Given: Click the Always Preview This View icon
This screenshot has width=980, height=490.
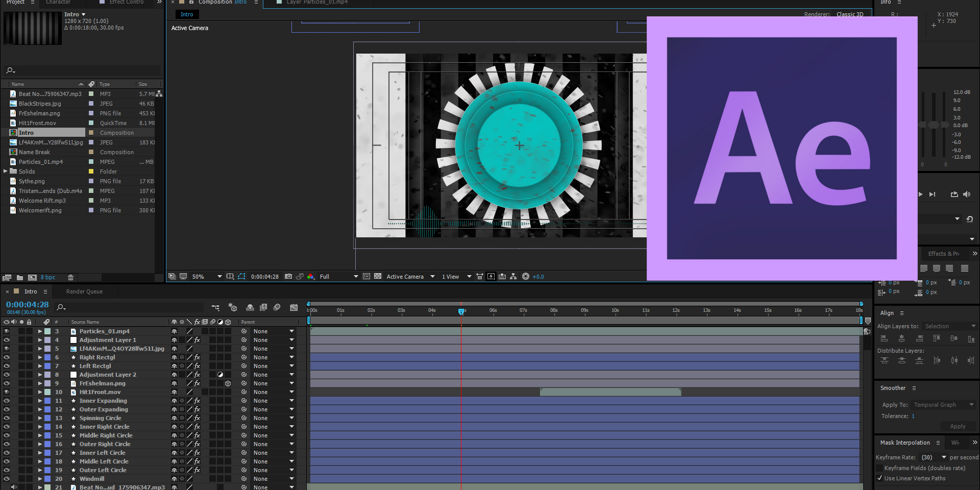Looking at the screenshot, I should pyautogui.click(x=172, y=277).
